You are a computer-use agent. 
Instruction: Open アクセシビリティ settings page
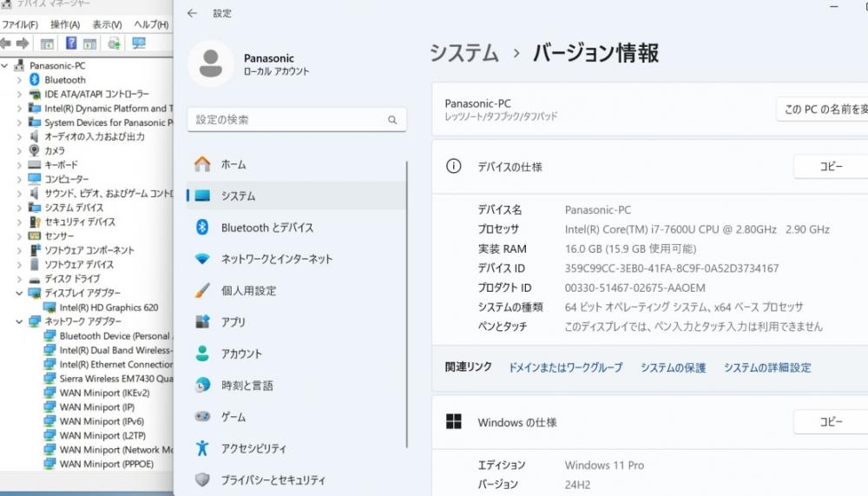coord(297,448)
